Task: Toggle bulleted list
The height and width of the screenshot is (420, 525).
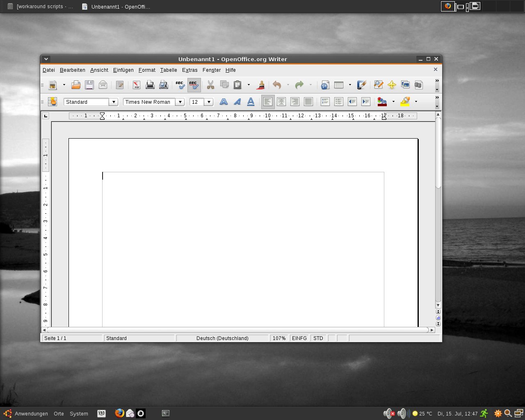Action: [x=339, y=102]
